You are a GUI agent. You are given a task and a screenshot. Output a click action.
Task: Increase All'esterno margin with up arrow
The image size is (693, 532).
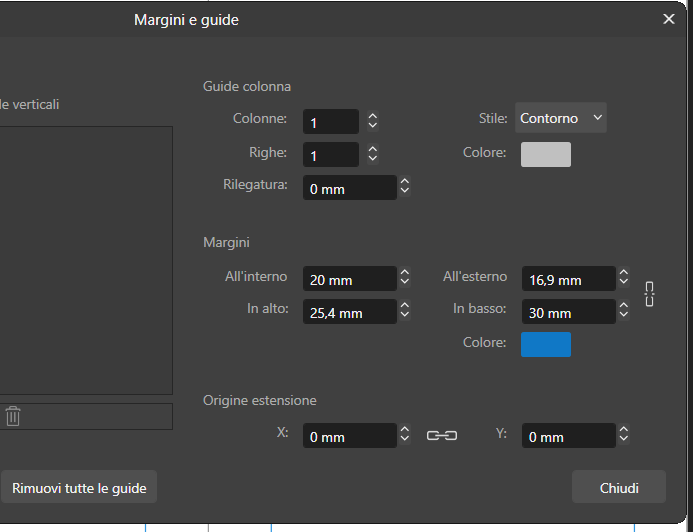tap(624, 273)
